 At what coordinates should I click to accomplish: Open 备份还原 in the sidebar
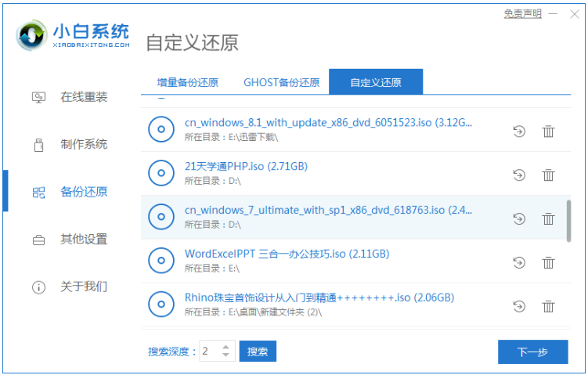tap(84, 192)
